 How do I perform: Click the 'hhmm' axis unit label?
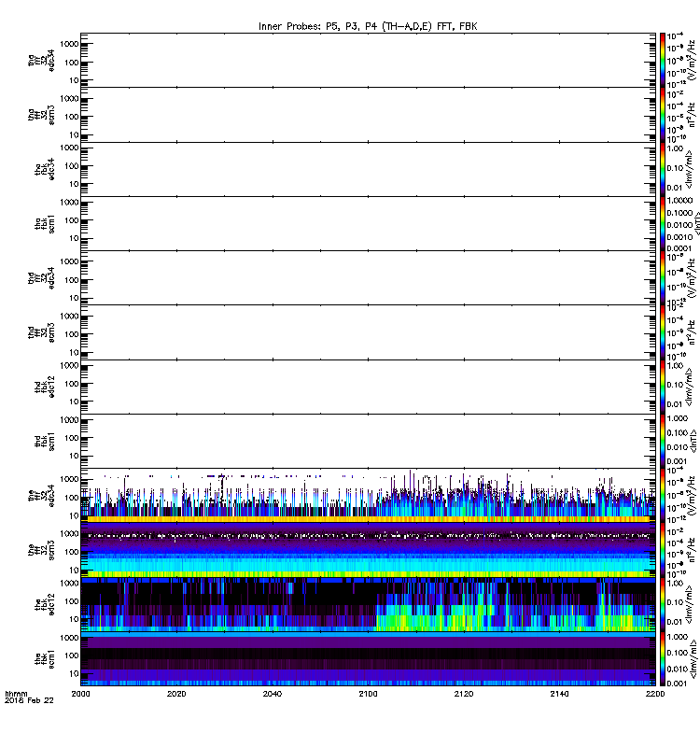point(16,694)
